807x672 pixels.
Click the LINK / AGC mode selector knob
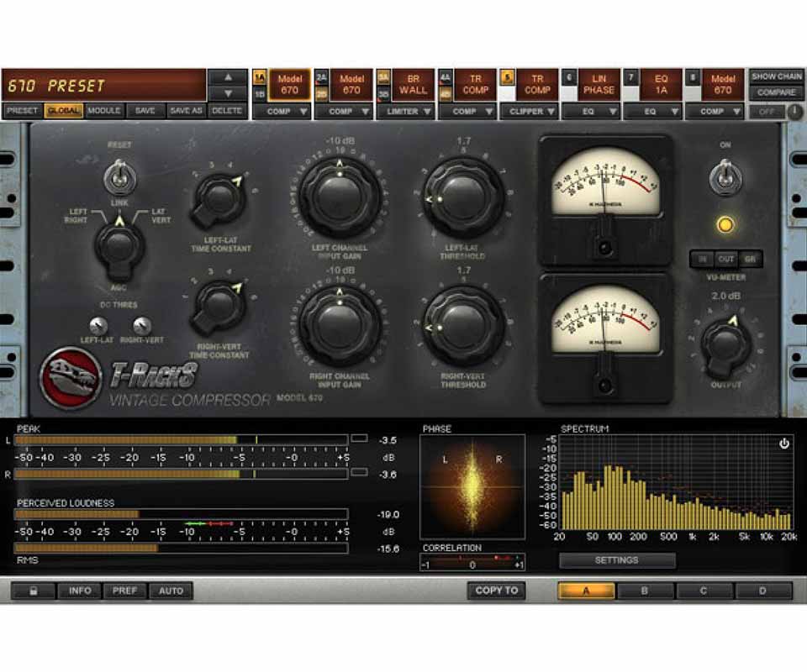click(x=119, y=247)
